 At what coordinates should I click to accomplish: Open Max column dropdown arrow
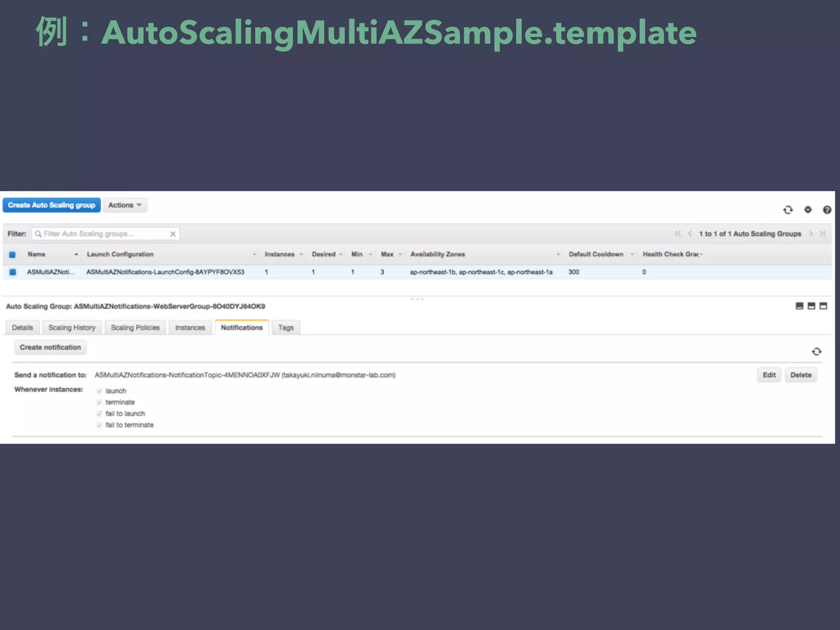(400, 254)
